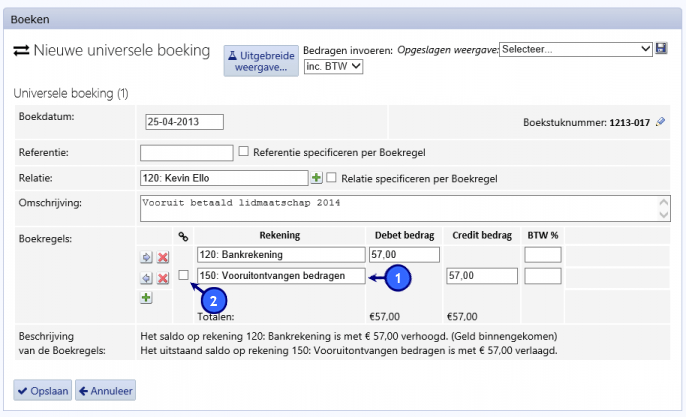Click the Uitgebreide weergave button
Viewport: 686px width, 417px height.
point(261,60)
